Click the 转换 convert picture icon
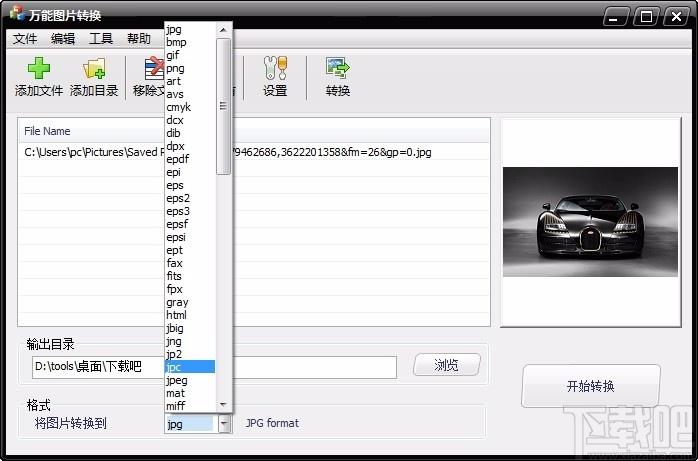The height and width of the screenshot is (461, 698). [x=337, y=68]
